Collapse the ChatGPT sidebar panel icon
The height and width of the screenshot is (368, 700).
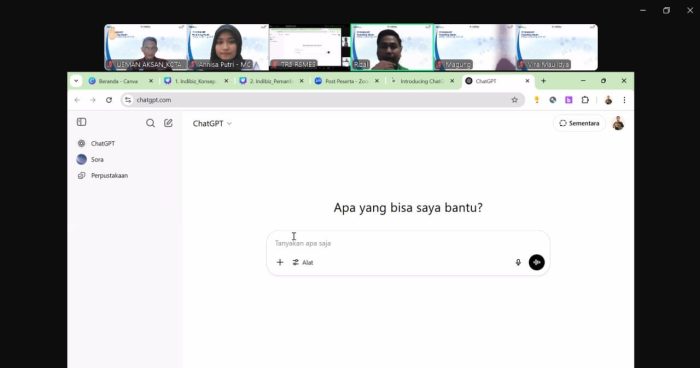[81, 122]
